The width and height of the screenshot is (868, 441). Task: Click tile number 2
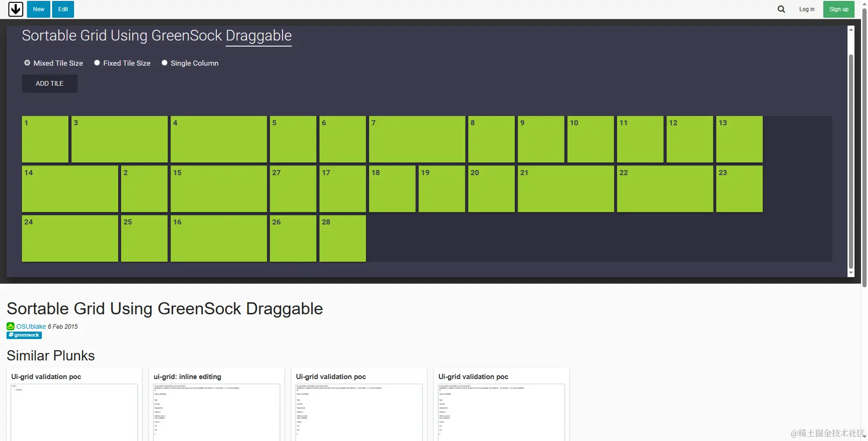[x=144, y=189]
